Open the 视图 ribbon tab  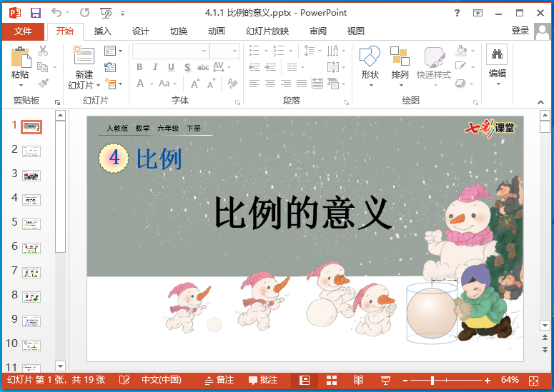[355, 31]
